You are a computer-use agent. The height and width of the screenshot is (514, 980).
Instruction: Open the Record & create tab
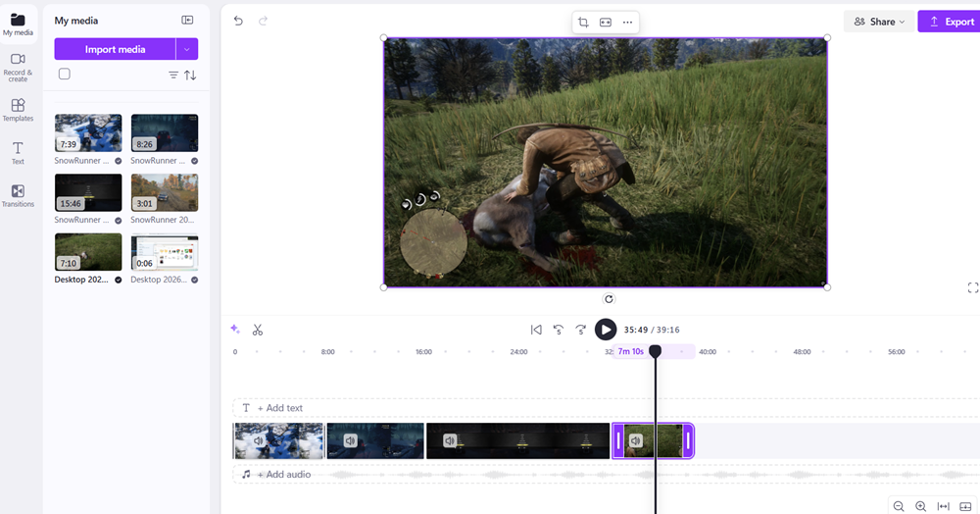[18, 68]
